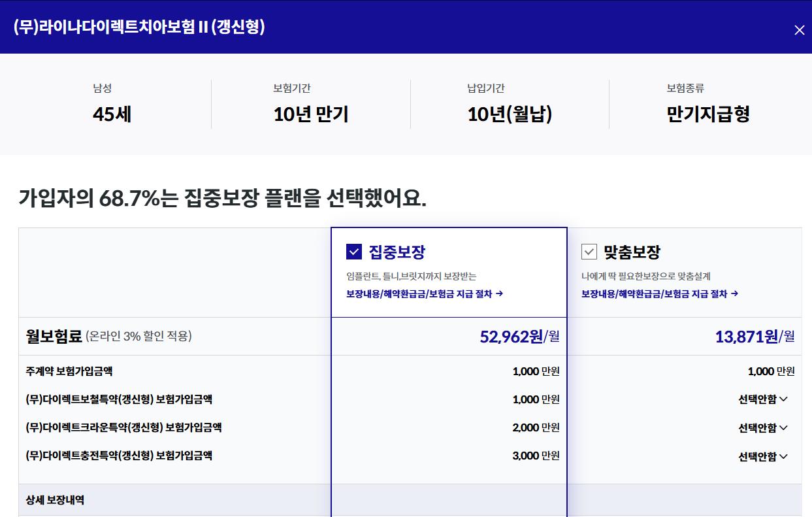
Task: Click the 68.7% 집중보장 headline text
Action: point(222,197)
